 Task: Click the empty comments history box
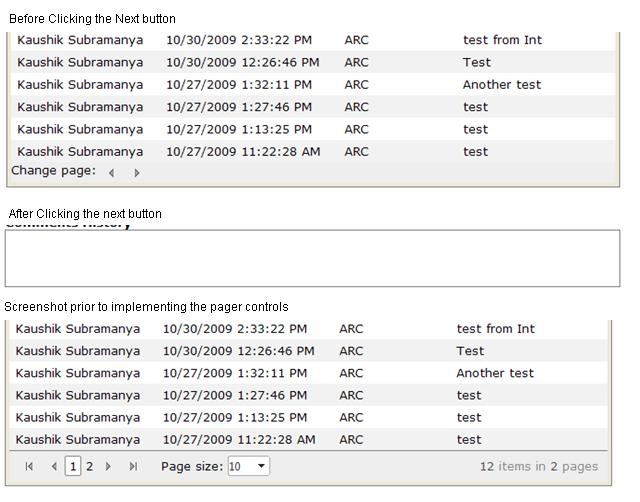point(312,258)
